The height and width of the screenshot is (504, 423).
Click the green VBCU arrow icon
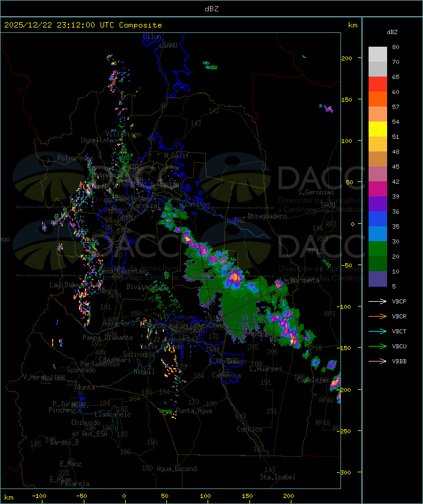click(x=378, y=346)
